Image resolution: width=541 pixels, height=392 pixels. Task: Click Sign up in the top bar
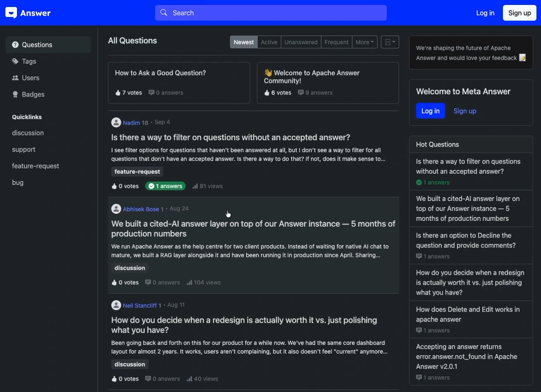[520, 13]
